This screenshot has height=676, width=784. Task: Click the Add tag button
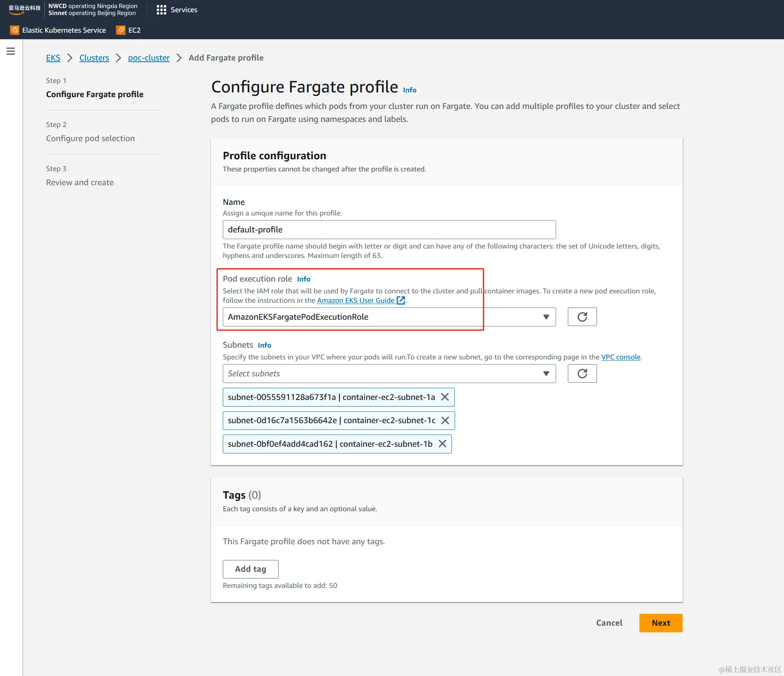pyautogui.click(x=251, y=569)
